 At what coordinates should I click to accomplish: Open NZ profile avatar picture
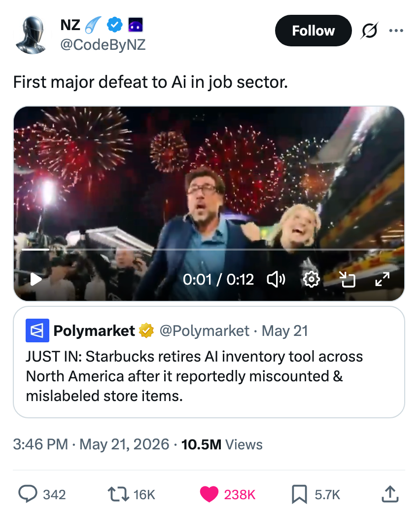(x=31, y=35)
